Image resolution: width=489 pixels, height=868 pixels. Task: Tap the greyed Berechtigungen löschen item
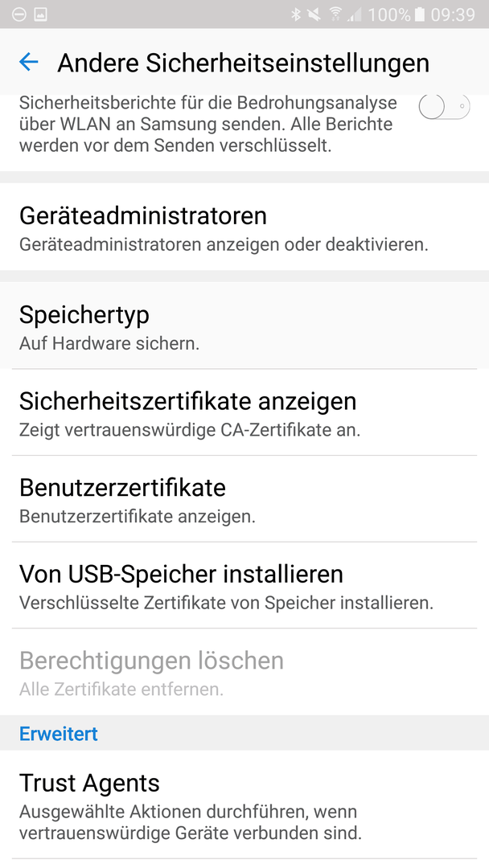pos(244,671)
